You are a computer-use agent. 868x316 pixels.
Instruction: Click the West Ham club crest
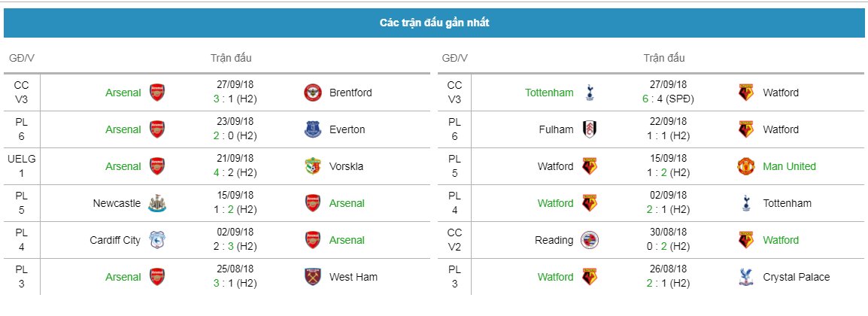pyautogui.click(x=313, y=277)
